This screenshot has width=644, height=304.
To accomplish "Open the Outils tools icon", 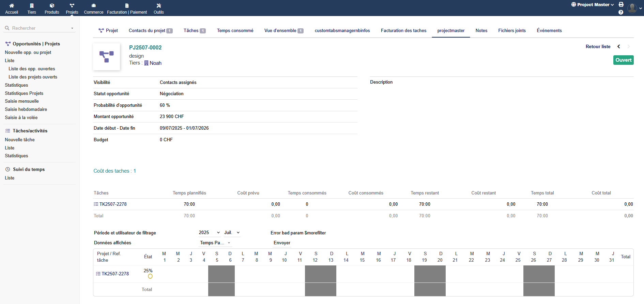I will pos(159,6).
